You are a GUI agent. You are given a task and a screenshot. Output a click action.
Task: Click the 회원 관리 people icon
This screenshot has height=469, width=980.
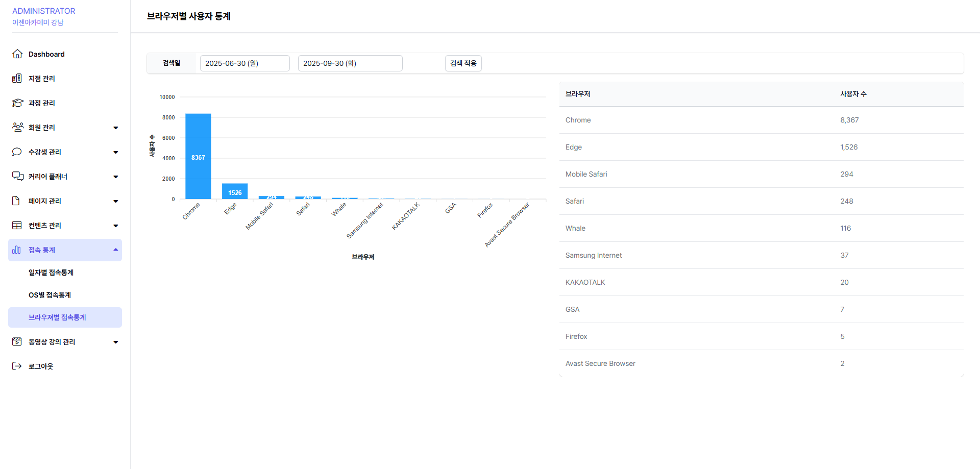click(x=17, y=128)
